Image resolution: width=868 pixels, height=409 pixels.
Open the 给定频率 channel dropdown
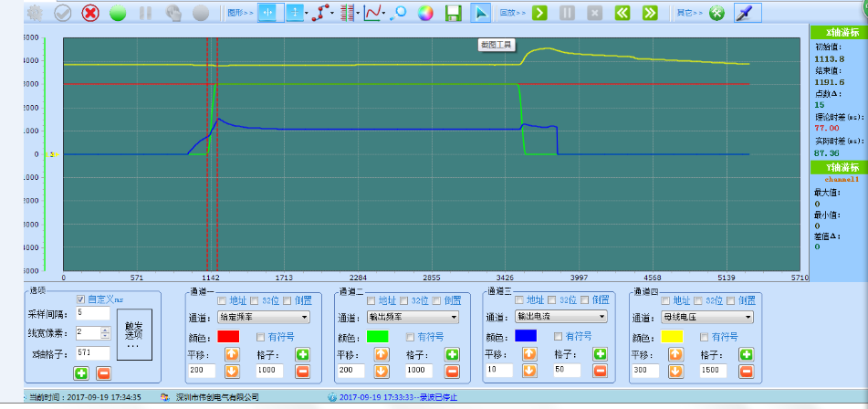(x=264, y=317)
